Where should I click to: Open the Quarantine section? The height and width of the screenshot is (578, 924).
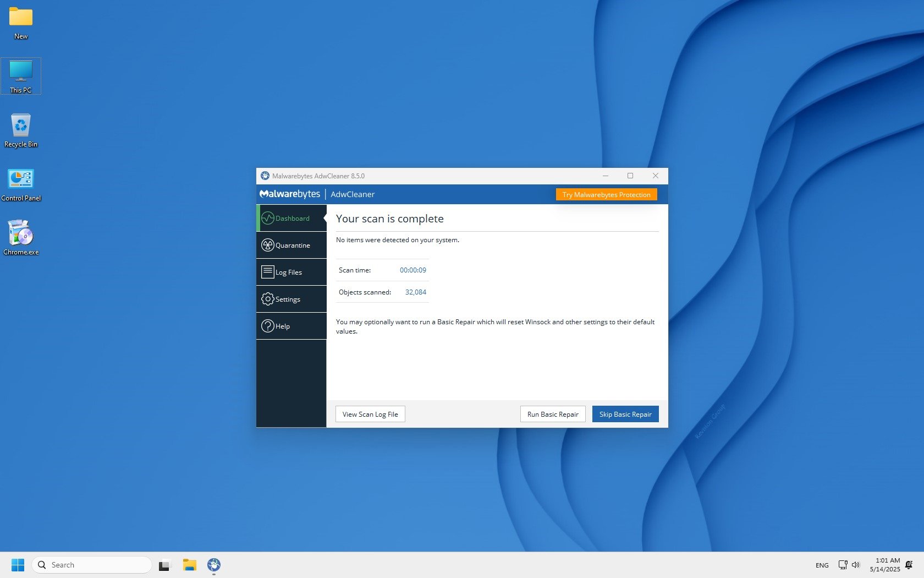(291, 246)
